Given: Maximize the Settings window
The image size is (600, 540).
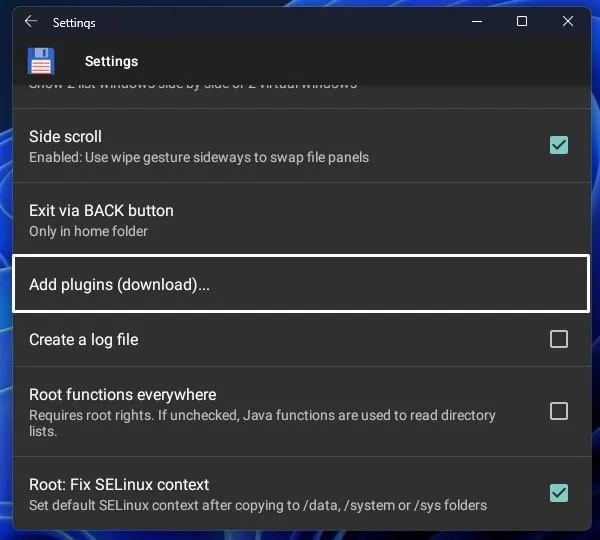Looking at the screenshot, I should coord(522,21).
